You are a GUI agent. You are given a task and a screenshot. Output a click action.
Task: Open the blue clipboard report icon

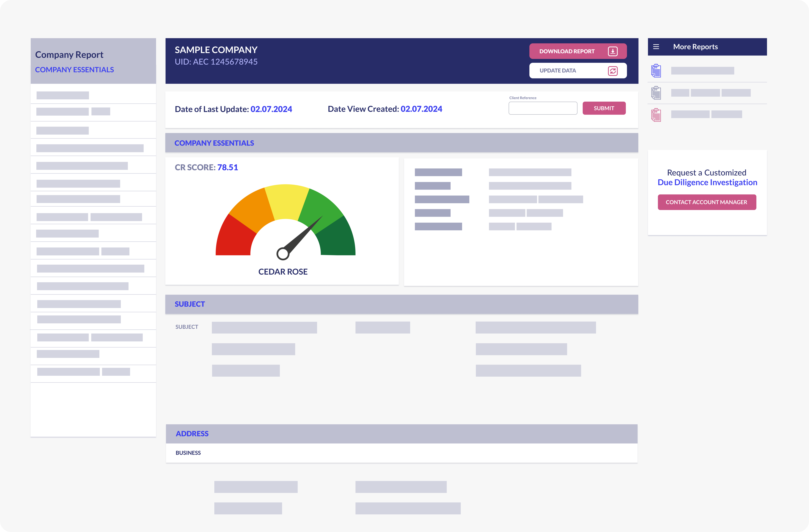click(x=656, y=71)
